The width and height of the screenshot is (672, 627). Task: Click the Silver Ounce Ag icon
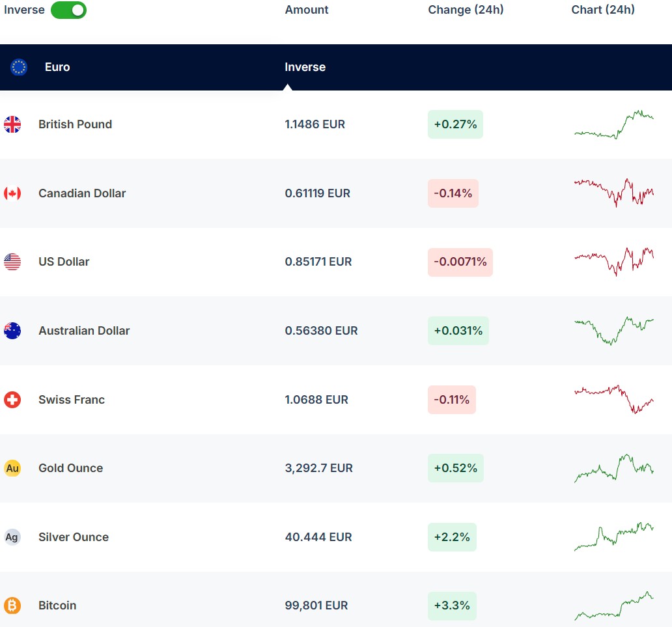pyautogui.click(x=12, y=537)
